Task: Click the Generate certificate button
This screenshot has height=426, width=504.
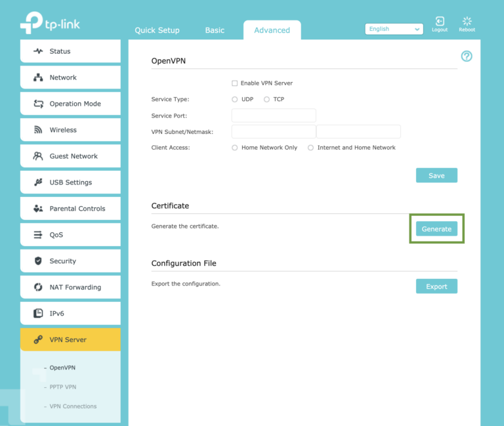Action: [436, 229]
